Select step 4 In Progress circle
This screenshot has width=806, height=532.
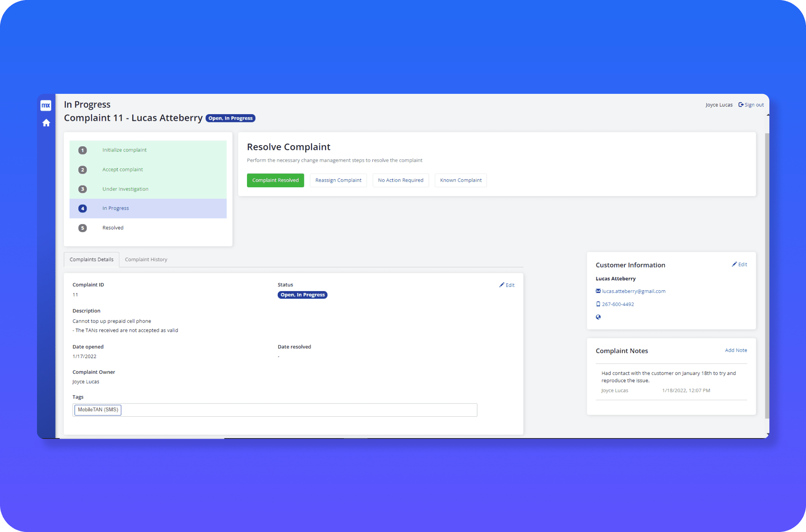(x=82, y=208)
